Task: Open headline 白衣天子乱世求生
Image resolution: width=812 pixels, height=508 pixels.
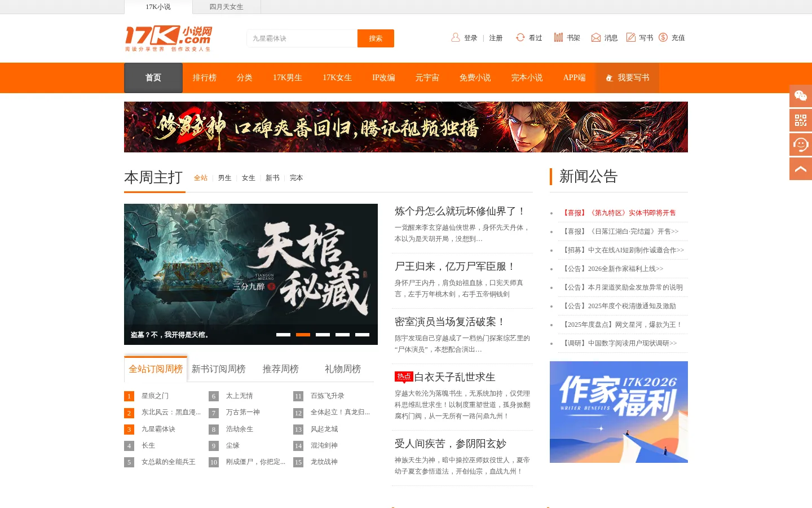Action: click(454, 377)
